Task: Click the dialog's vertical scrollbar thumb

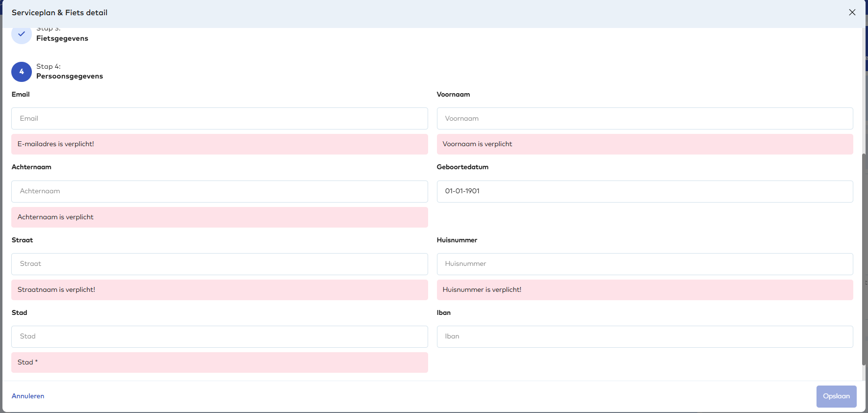Action: tap(864, 259)
